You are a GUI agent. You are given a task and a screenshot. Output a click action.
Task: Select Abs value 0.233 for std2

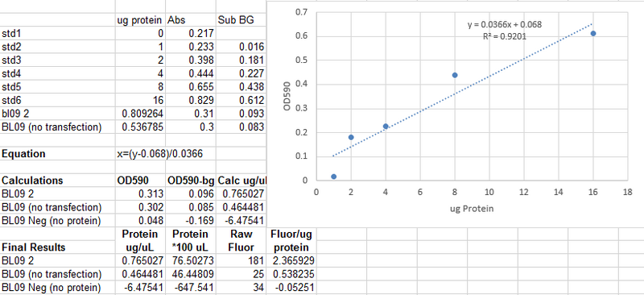pyautogui.click(x=191, y=47)
